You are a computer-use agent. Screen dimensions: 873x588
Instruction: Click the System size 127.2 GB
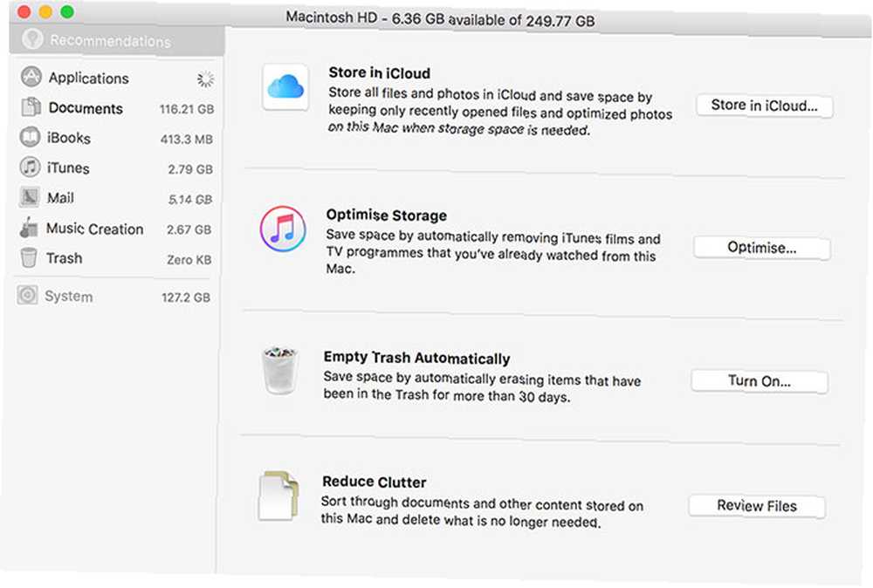[186, 297]
